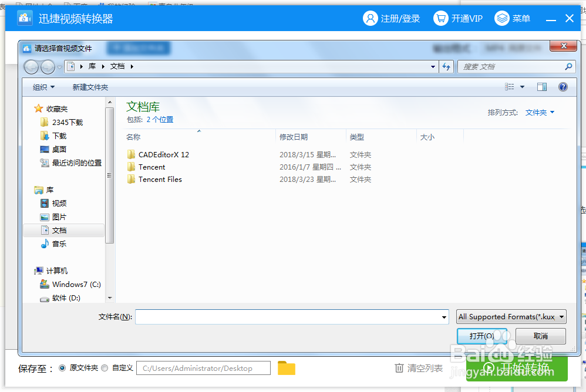Screen dimensions: 586x392
Task: Click the 库 breadcrumb segment
Action: (x=92, y=66)
